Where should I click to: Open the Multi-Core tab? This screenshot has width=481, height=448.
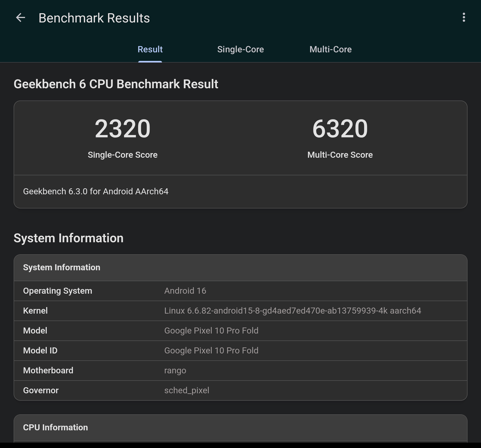tap(330, 49)
